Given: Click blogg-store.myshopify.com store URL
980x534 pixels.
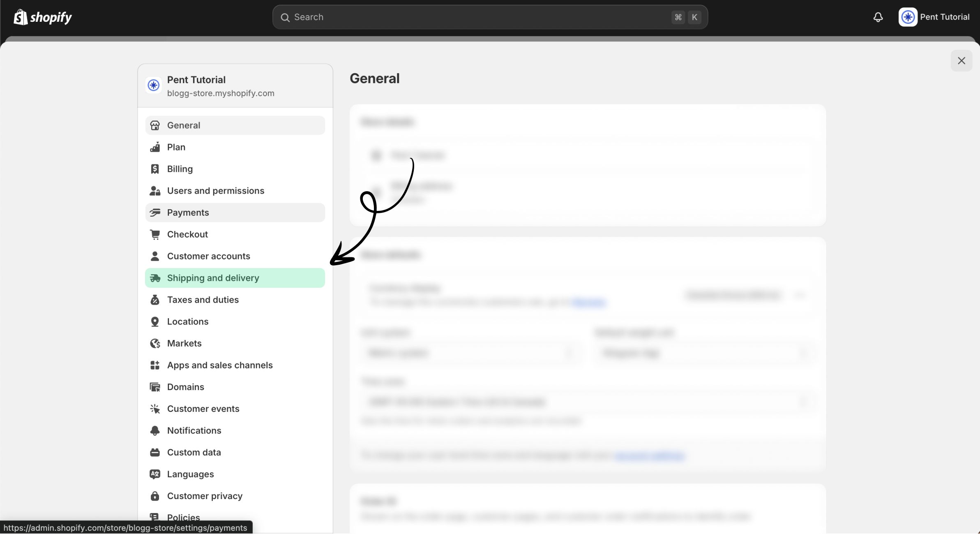Looking at the screenshot, I should [221, 93].
